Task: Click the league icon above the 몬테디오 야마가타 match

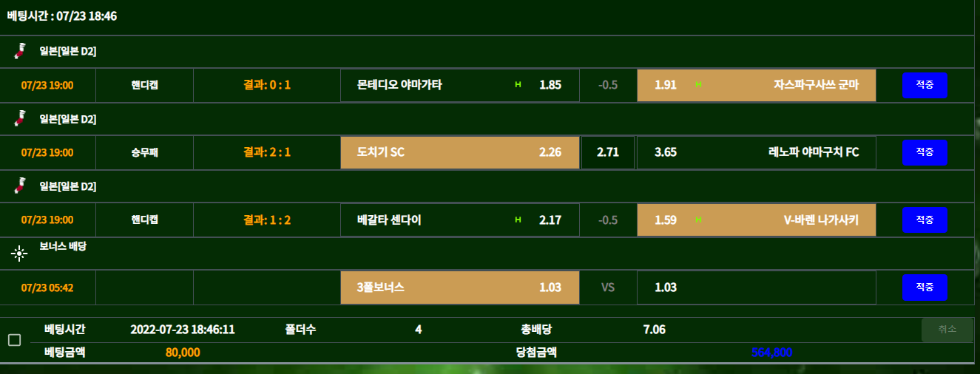Action: (x=21, y=51)
